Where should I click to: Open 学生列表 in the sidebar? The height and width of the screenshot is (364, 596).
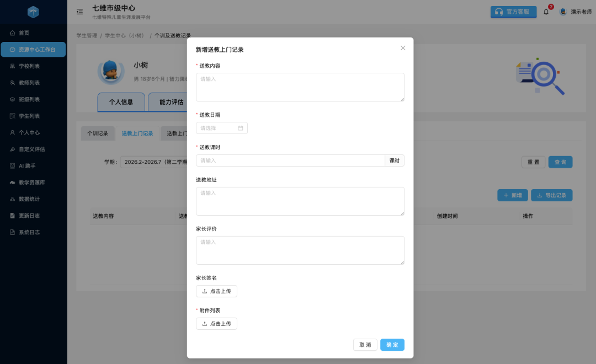coord(34,116)
